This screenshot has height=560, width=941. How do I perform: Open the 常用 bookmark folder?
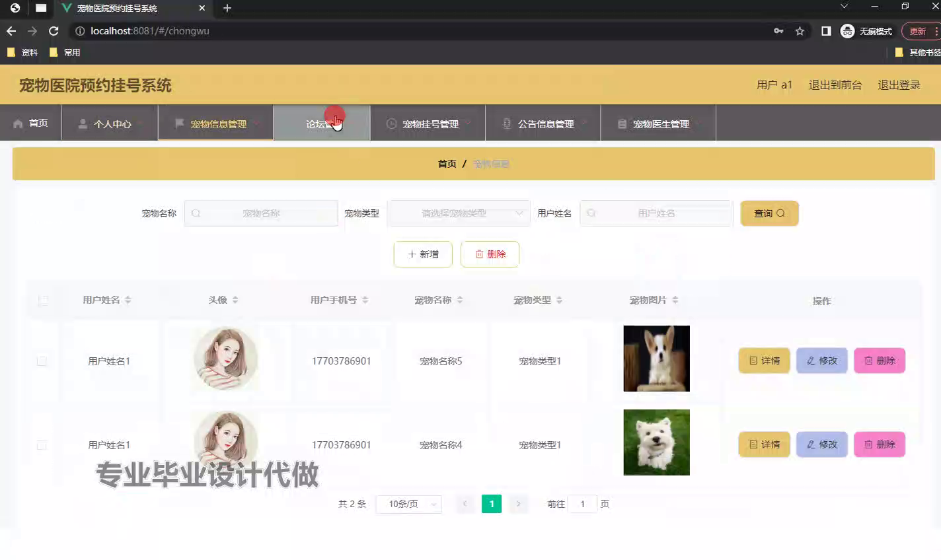[65, 52]
